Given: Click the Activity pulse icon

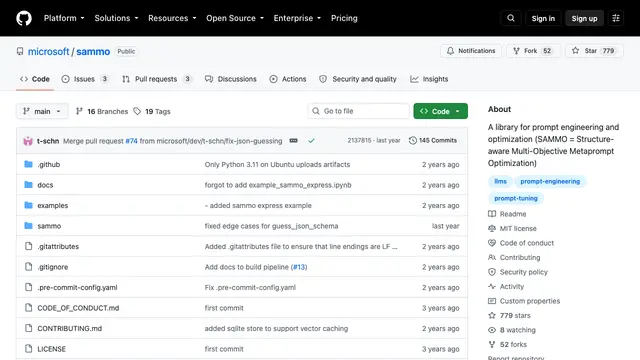Looking at the screenshot, I should tap(492, 287).
